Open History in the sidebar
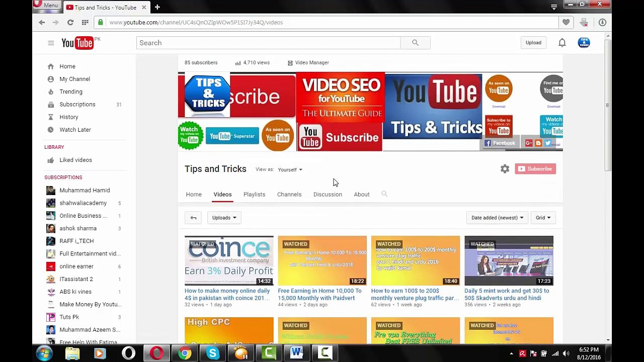Image resolution: width=644 pixels, height=362 pixels. (69, 117)
